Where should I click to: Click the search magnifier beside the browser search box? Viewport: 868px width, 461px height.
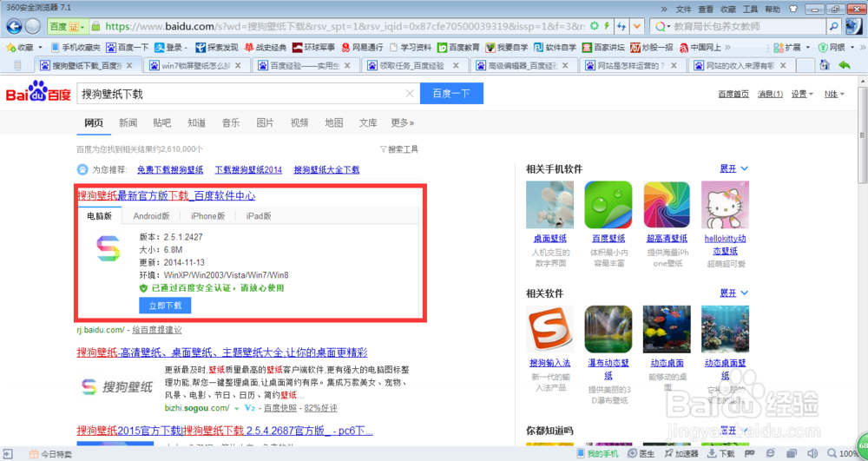(x=833, y=26)
